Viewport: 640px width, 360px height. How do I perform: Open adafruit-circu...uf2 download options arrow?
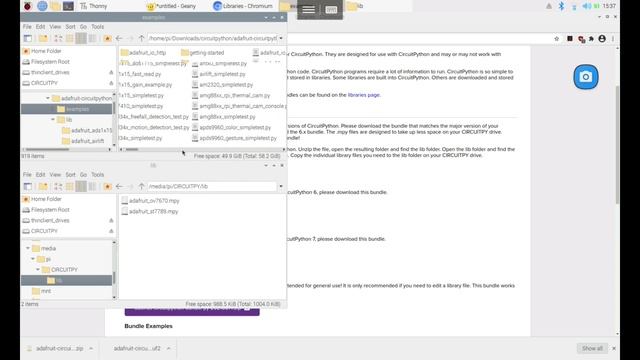point(168,349)
